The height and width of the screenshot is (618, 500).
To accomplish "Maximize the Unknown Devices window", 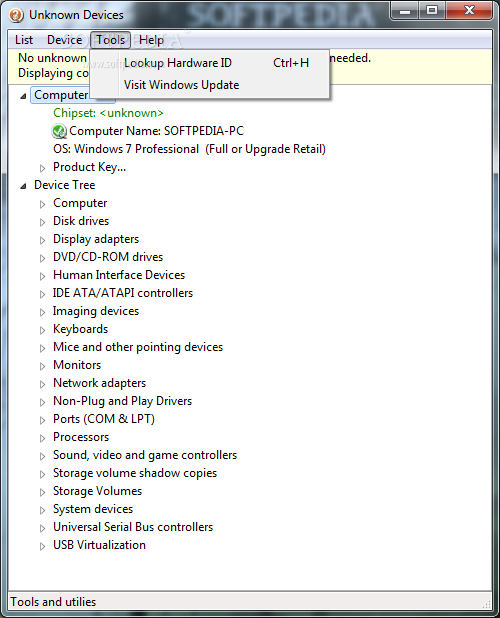I will click(432, 11).
